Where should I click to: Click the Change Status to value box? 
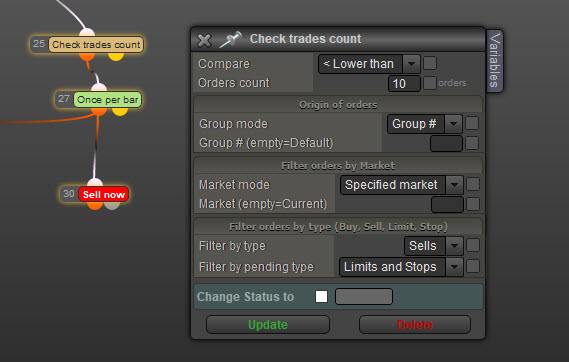(x=364, y=296)
